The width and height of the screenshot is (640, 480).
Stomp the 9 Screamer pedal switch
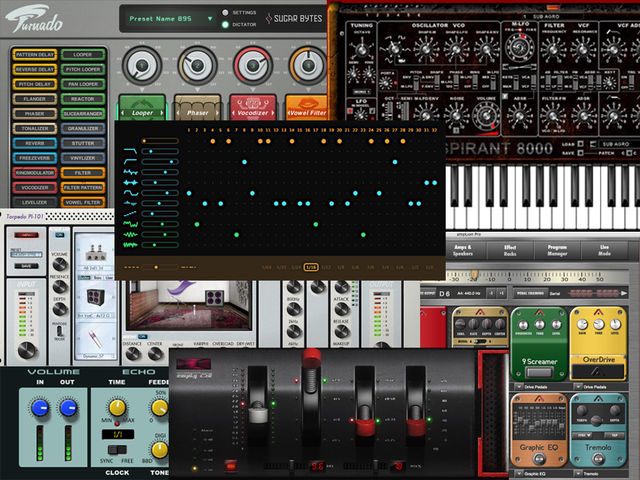539,372
